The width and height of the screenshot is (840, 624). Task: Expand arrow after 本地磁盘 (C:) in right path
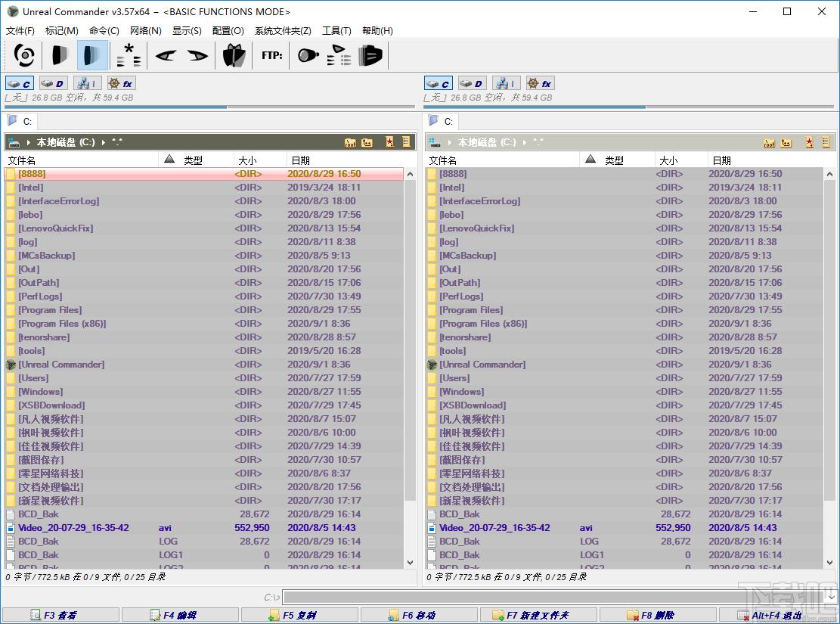(525, 143)
